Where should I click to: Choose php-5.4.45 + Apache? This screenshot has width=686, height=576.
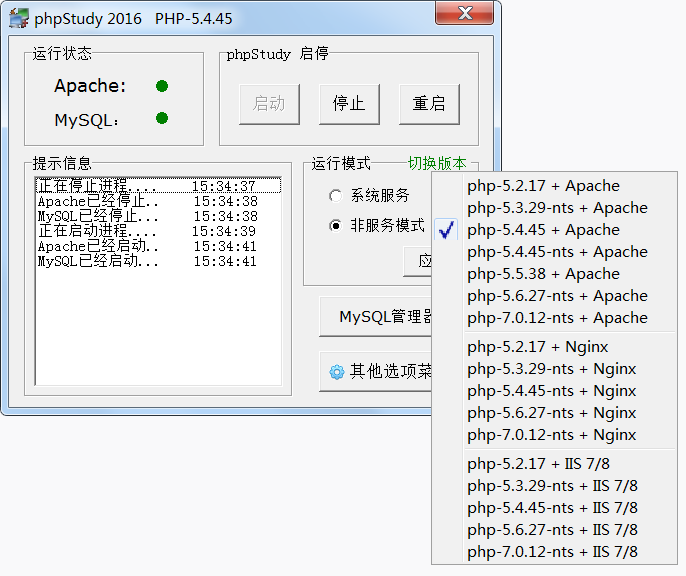(554, 230)
